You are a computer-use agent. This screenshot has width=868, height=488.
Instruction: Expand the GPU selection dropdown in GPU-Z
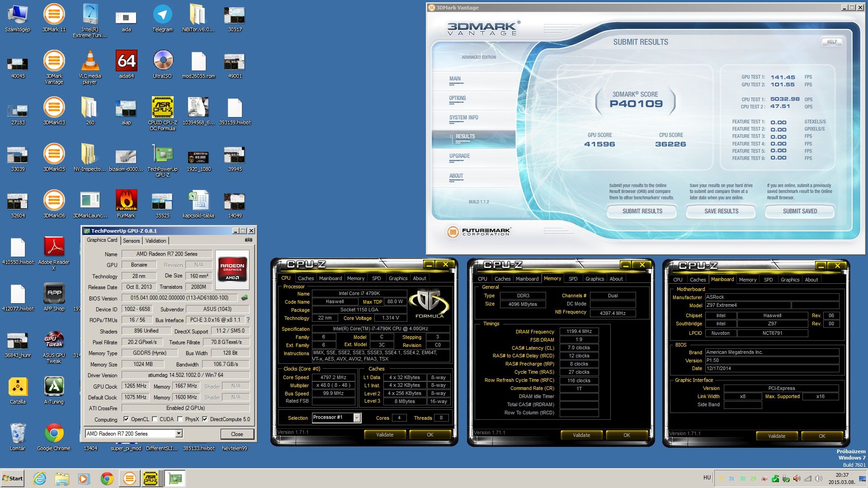click(179, 434)
